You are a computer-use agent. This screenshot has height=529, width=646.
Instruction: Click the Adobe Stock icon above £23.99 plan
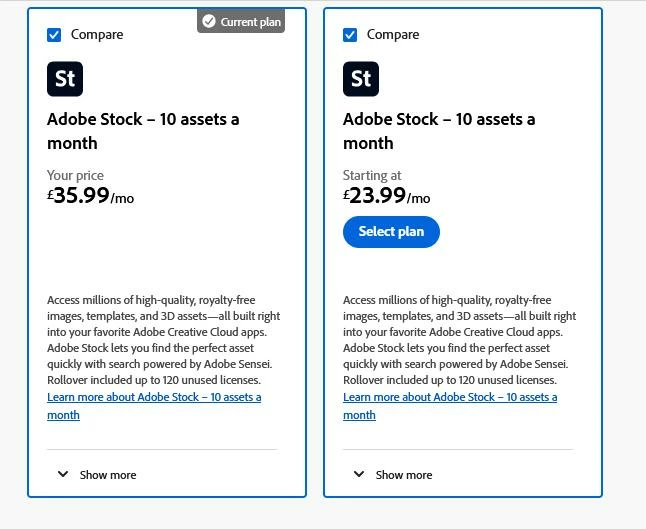(361, 79)
